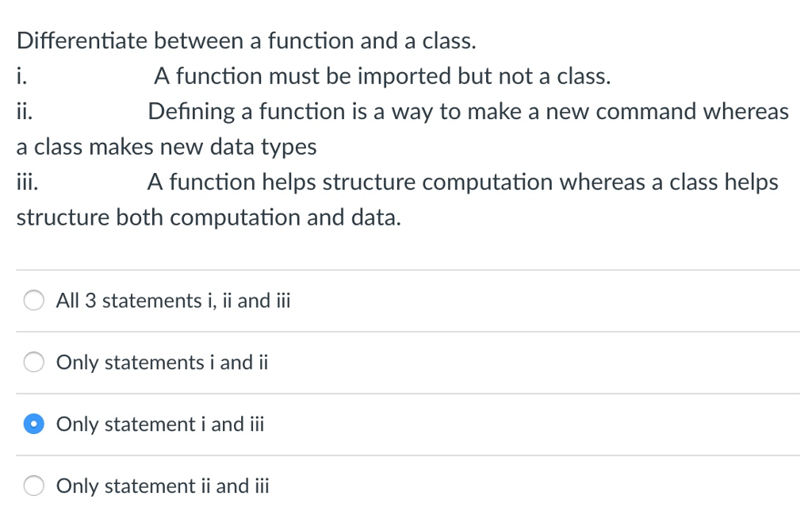The height and width of the screenshot is (515, 812).
Task: Pick the "Only statement ii and iii" radio circle
Action: (x=34, y=486)
